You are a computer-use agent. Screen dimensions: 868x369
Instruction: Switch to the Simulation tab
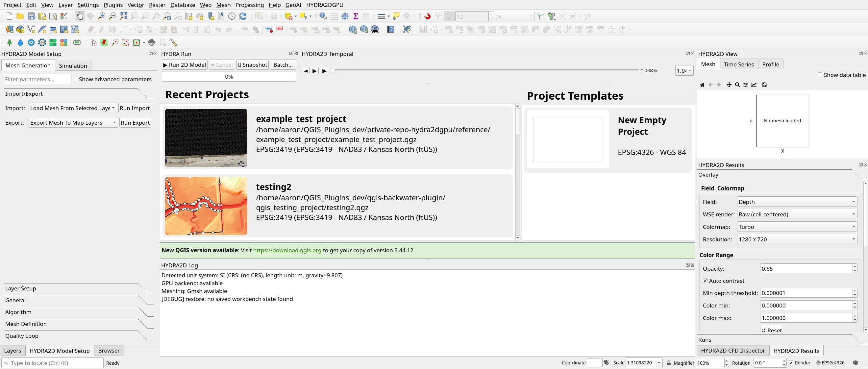[73, 66]
